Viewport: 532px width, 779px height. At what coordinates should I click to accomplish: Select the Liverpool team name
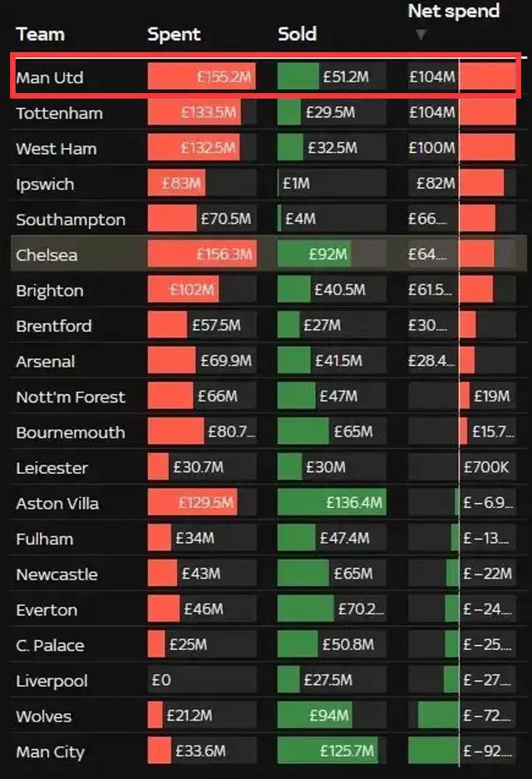click(52, 681)
